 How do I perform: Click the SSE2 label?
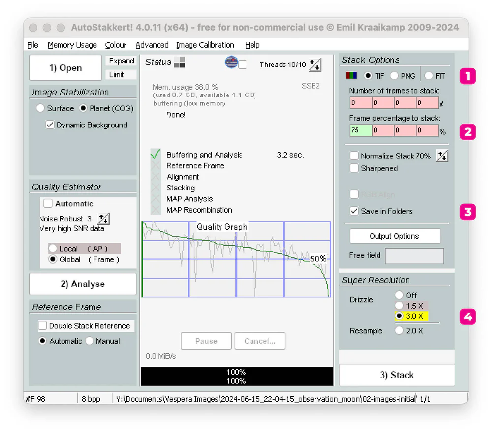[311, 86]
